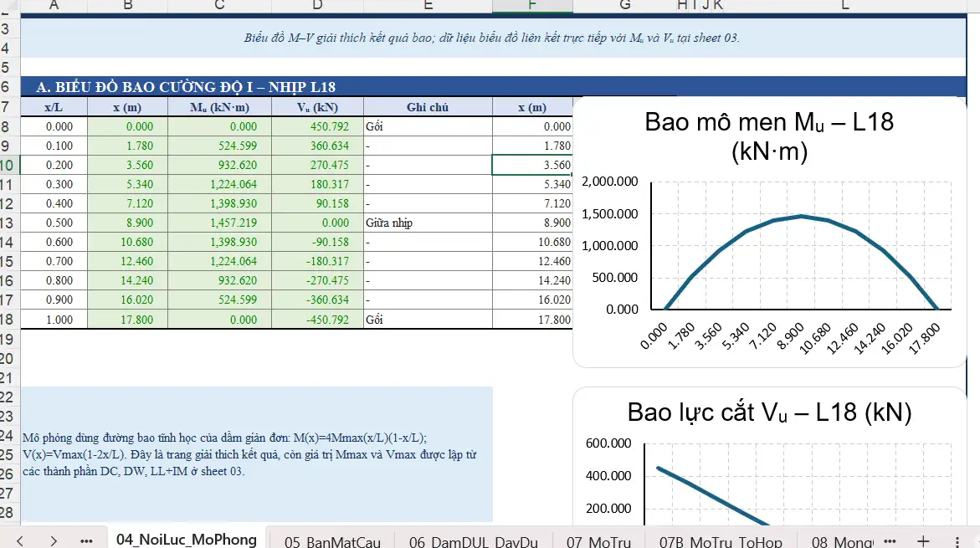Viewport: 980px width, 548px height.
Task: Select cell 8.900 in column F
Action: [532, 223]
